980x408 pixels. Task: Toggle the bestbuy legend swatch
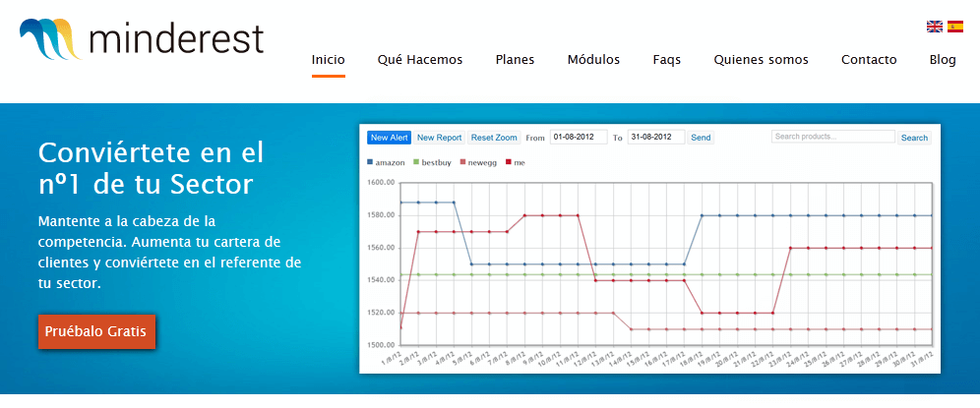[x=417, y=162]
